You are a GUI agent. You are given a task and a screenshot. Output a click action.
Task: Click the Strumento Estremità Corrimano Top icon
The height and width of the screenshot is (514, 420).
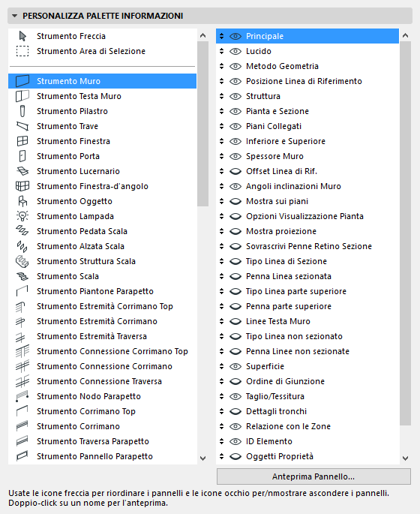(21, 306)
